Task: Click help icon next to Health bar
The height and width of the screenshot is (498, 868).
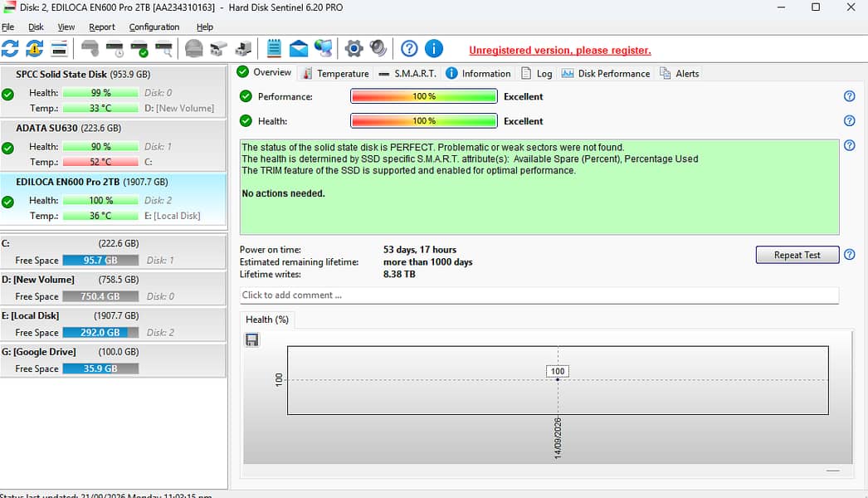Action: (x=849, y=120)
